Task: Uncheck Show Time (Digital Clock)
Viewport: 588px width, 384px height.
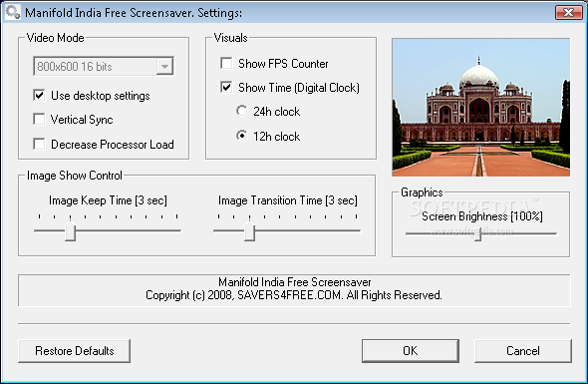Action: tap(226, 87)
